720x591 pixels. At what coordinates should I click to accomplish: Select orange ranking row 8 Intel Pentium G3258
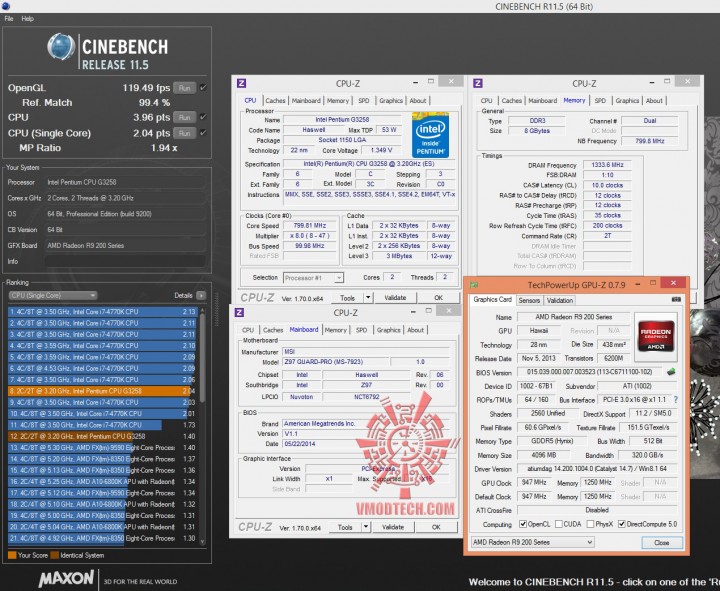pos(102,391)
